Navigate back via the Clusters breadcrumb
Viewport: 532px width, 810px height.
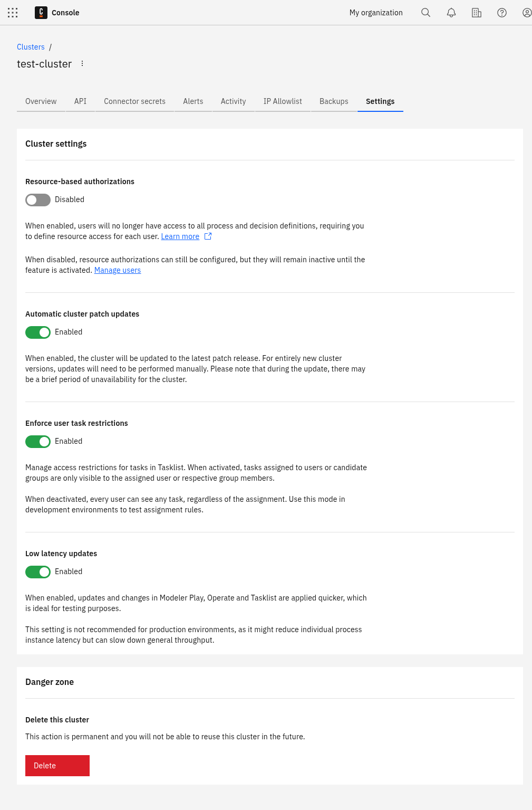(31, 47)
